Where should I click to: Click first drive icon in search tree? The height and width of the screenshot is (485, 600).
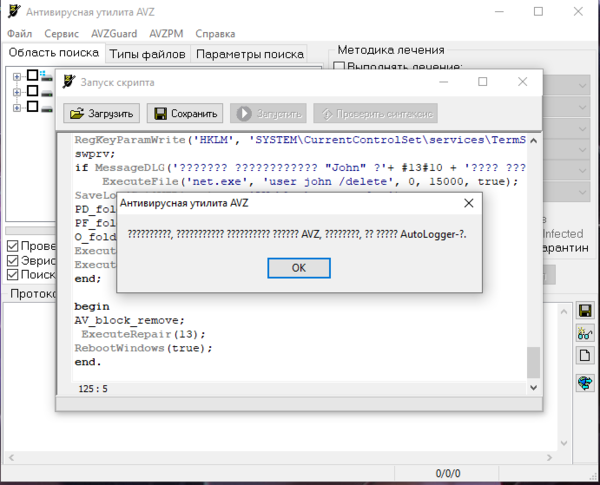pos(46,76)
